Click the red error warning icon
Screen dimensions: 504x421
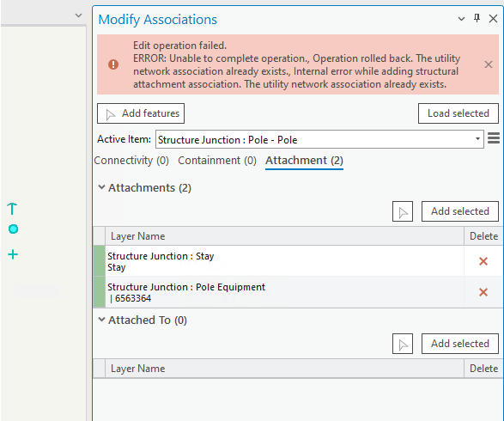point(113,64)
